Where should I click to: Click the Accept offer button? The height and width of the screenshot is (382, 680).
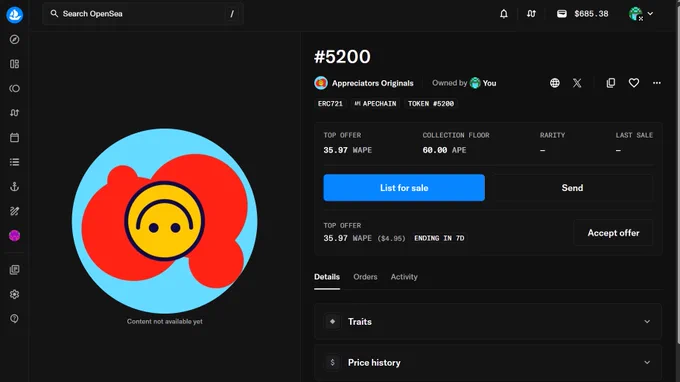click(613, 233)
